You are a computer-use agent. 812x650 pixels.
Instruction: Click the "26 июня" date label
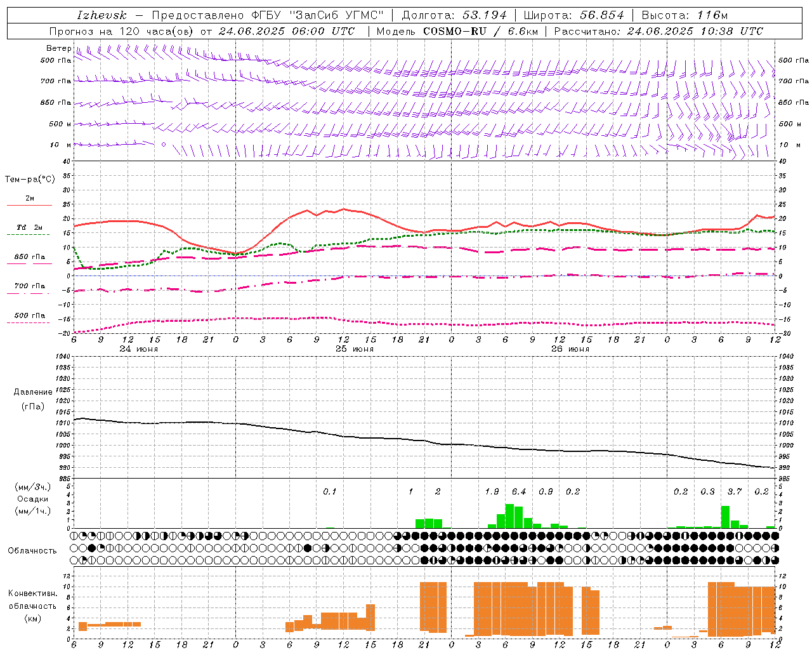click(570, 349)
